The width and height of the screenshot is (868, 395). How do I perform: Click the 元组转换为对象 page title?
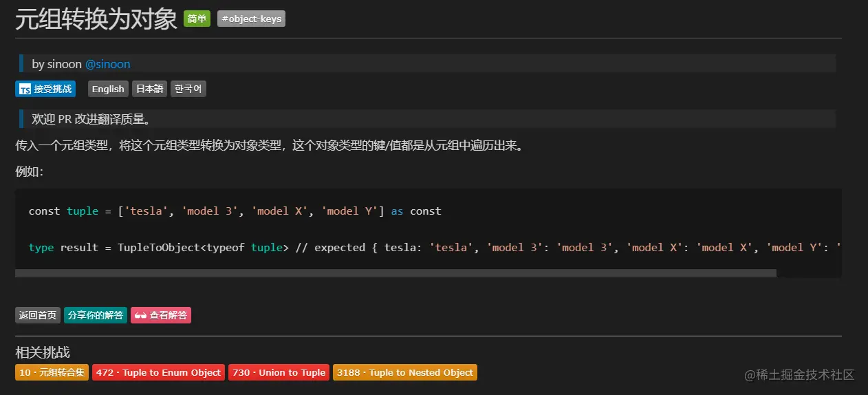pos(96,19)
